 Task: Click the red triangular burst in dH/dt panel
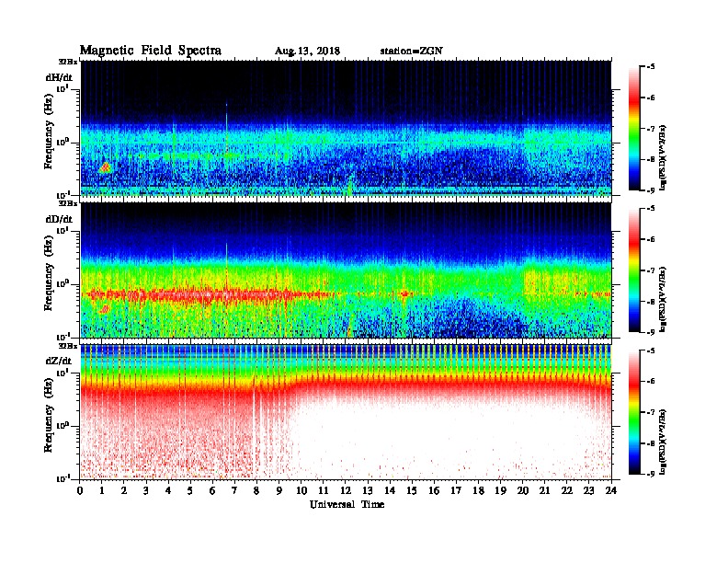[x=106, y=167]
